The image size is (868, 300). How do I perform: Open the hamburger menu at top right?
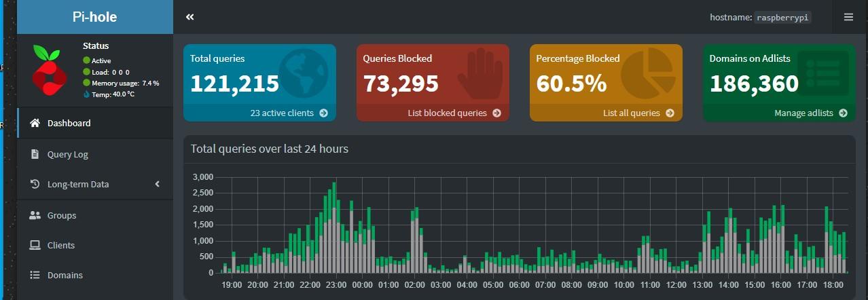848,17
